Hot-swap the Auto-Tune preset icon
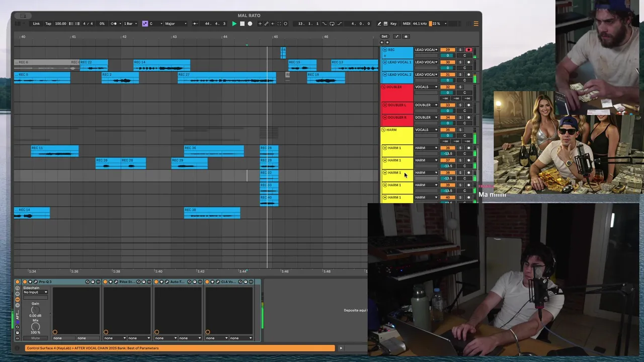Image resolution: width=644 pixels, height=362 pixels. click(x=189, y=282)
